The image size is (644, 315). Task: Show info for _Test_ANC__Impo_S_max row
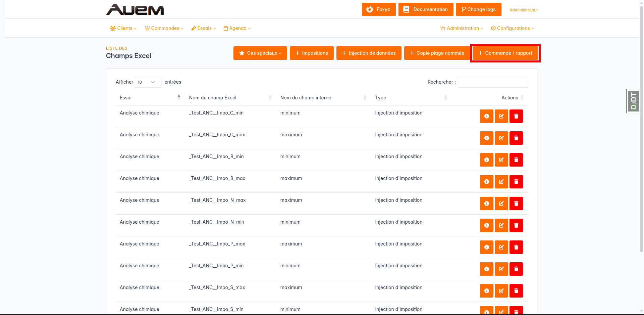tap(486, 291)
